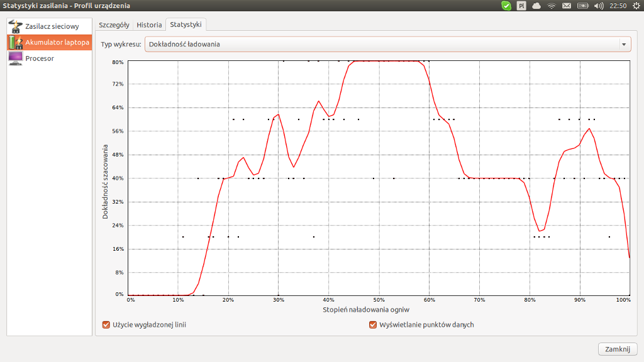Open the Wi-Fi network menu

pyautogui.click(x=551, y=6)
